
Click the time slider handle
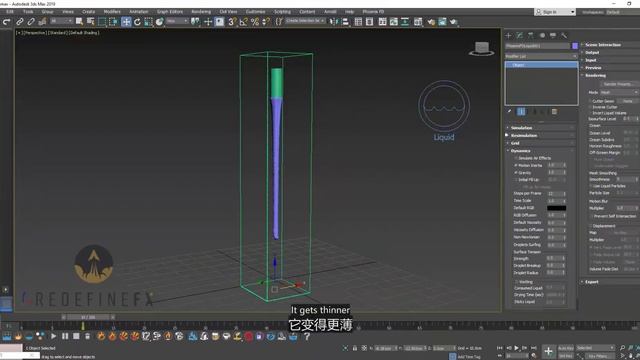click(x=88, y=317)
